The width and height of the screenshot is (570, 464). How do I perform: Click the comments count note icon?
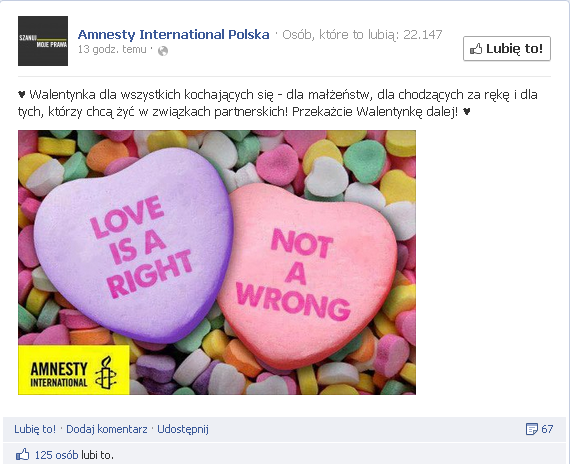531,429
